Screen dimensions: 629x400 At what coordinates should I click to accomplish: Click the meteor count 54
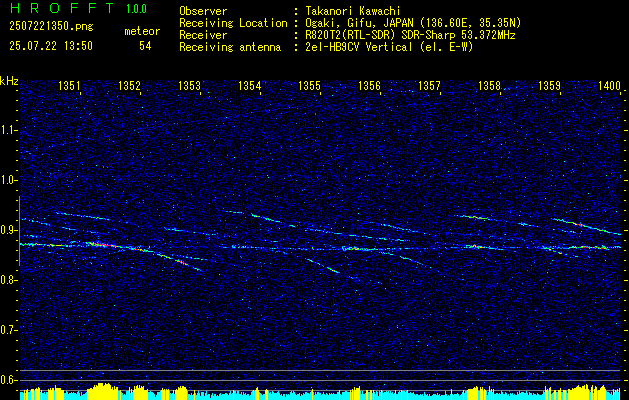click(145, 46)
